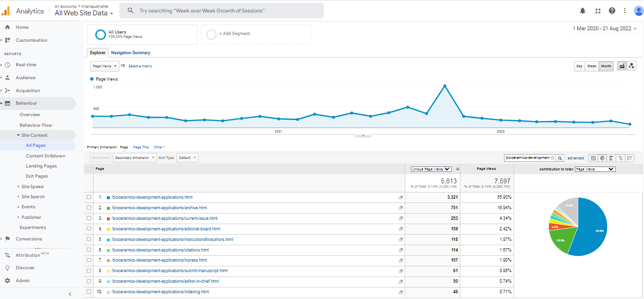This screenshot has width=644, height=299.
Task: Click the advanced filter link
Action: click(x=575, y=158)
